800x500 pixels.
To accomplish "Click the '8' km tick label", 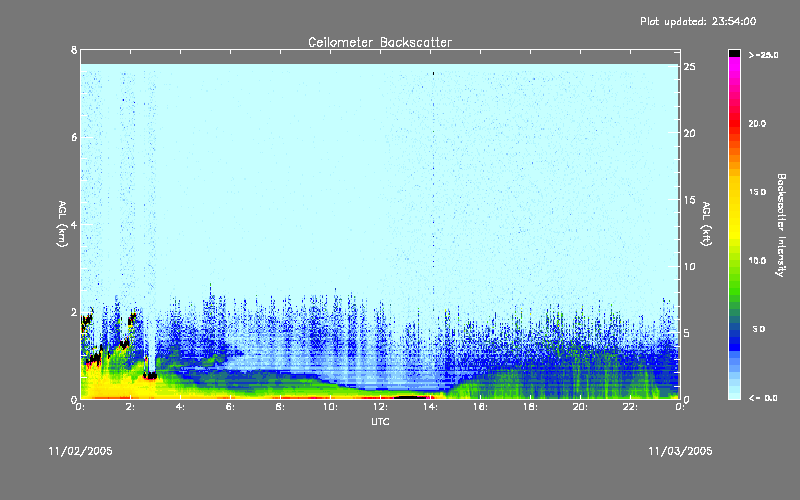I will (74, 50).
